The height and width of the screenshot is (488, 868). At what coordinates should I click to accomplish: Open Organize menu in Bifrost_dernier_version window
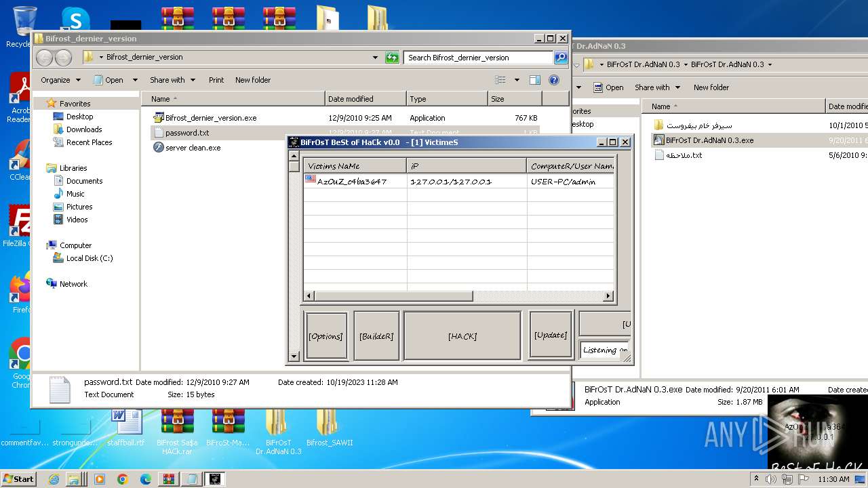pyautogui.click(x=60, y=80)
